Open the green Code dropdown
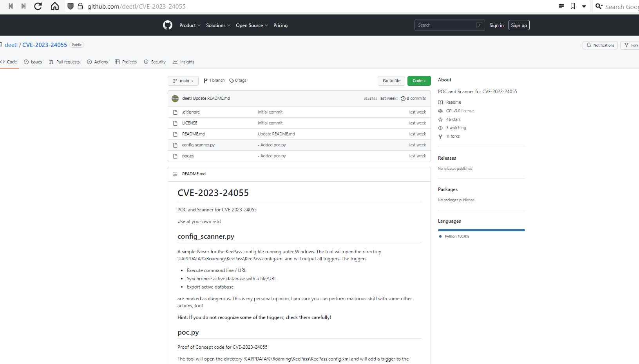The width and height of the screenshot is (639, 364). 419,81
